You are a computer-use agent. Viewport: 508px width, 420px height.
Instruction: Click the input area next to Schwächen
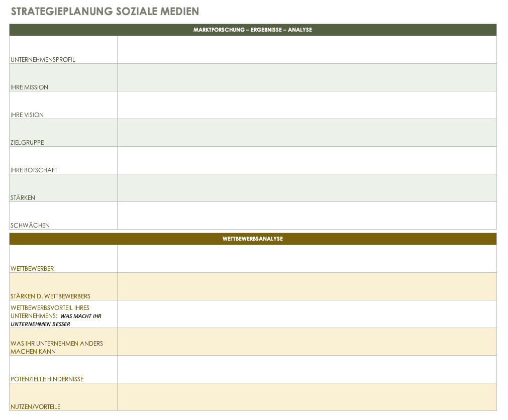pos(307,216)
